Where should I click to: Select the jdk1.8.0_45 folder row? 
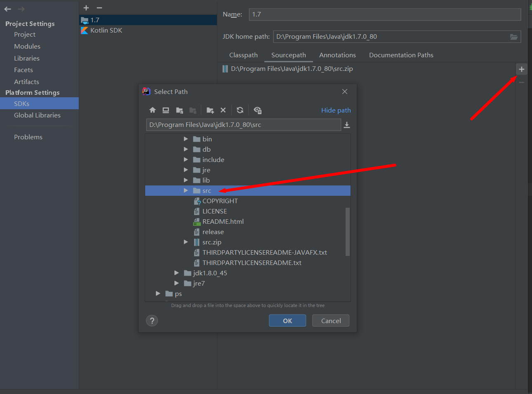coord(247,273)
